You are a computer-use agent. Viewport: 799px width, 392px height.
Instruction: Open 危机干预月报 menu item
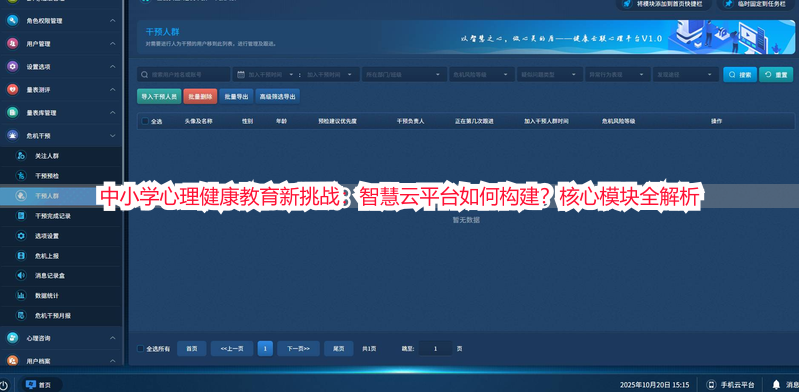(61, 316)
